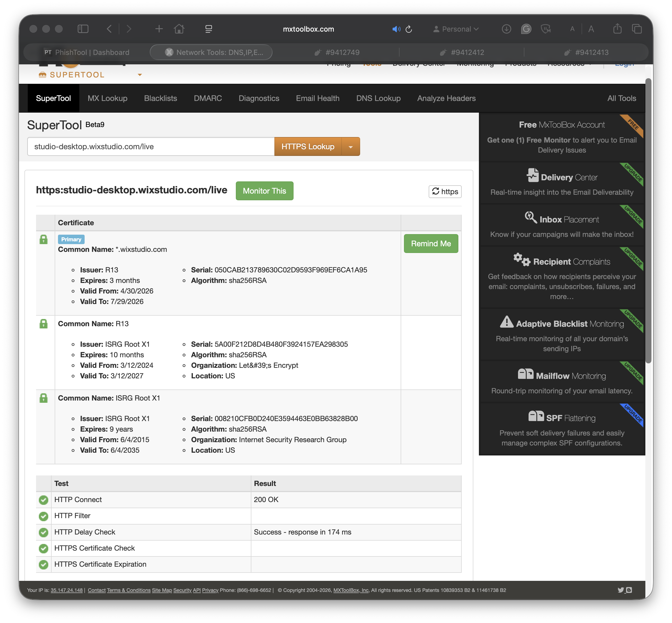Open the SPF Flattening sidebar card
672x623 pixels.
(561, 429)
